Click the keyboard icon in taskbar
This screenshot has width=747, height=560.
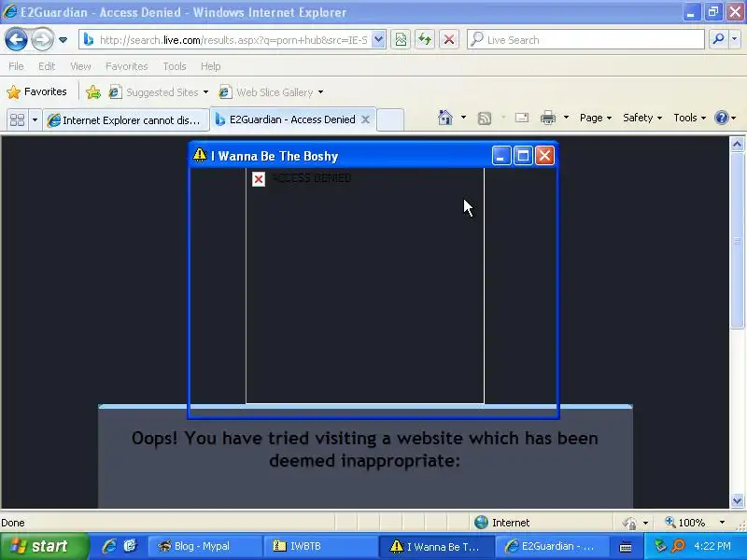tap(626, 547)
